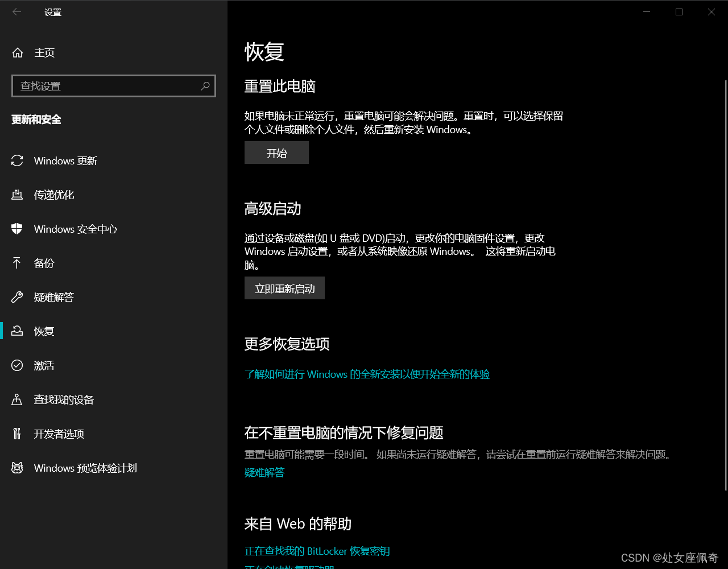Click the 高级启动 heading
Image resolution: width=728 pixels, height=569 pixels.
pyautogui.click(x=273, y=209)
